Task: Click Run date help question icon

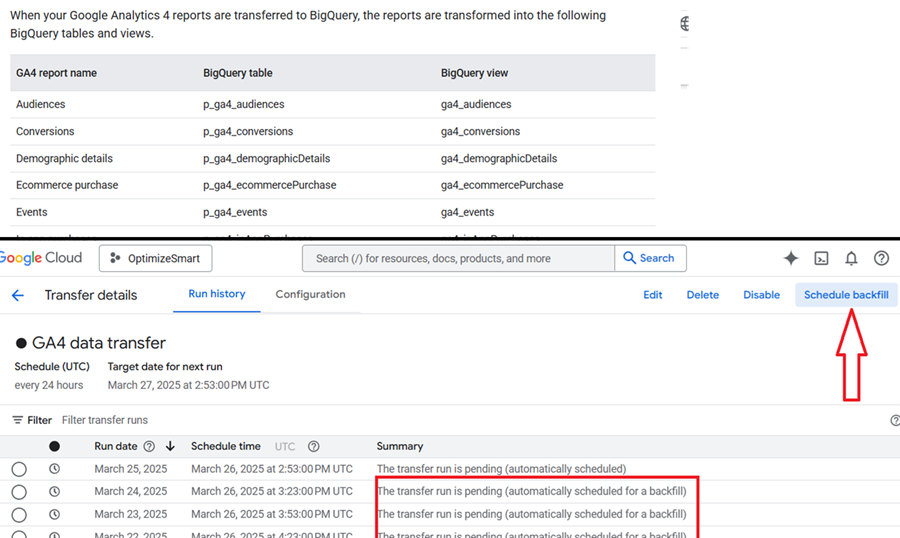Action: (x=149, y=446)
